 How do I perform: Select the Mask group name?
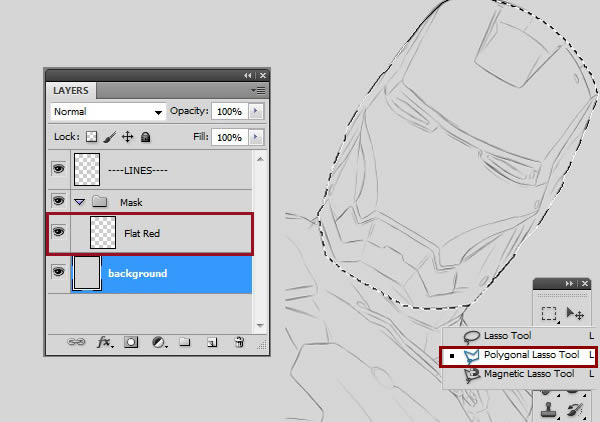pos(131,202)
